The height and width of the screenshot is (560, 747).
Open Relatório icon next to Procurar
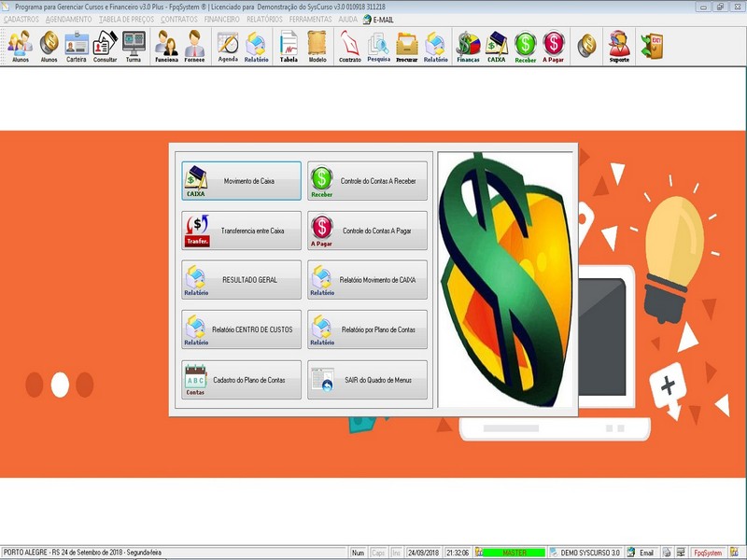coord(435,46)
